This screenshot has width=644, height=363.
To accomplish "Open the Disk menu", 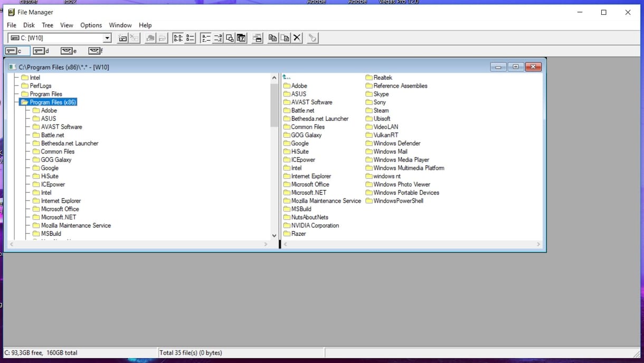I will point(29,25).
